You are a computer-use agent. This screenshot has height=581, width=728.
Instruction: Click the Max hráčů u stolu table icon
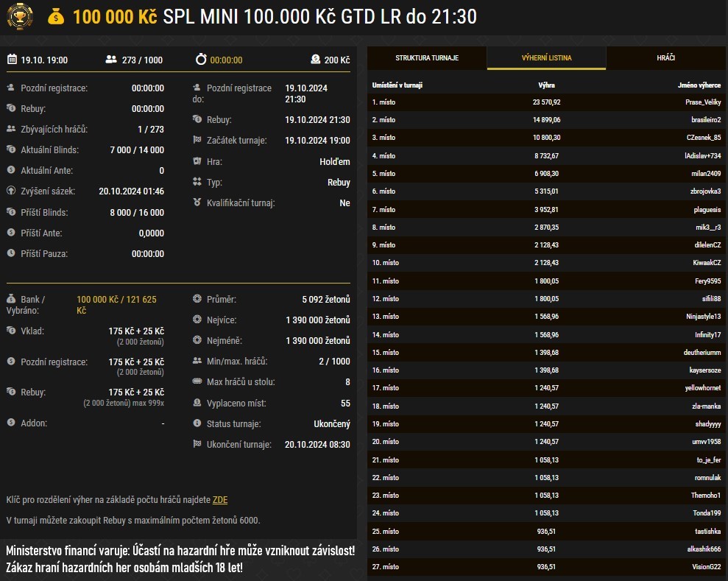[x=197, y=381]
